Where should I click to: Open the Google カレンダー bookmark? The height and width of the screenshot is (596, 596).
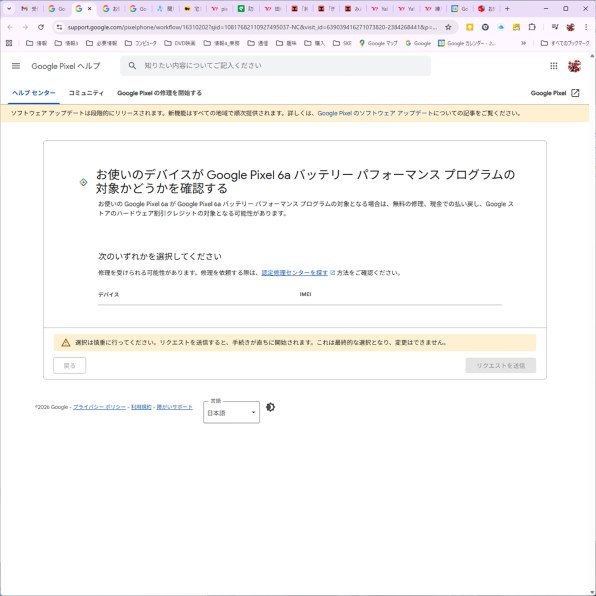click(467, 43)
